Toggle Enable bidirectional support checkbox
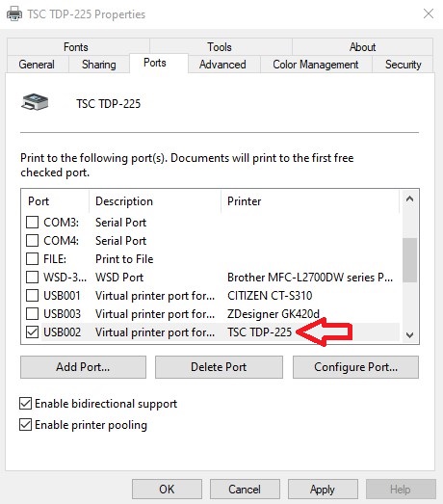The width and height of the screenshot is (443, 504). 25,404
